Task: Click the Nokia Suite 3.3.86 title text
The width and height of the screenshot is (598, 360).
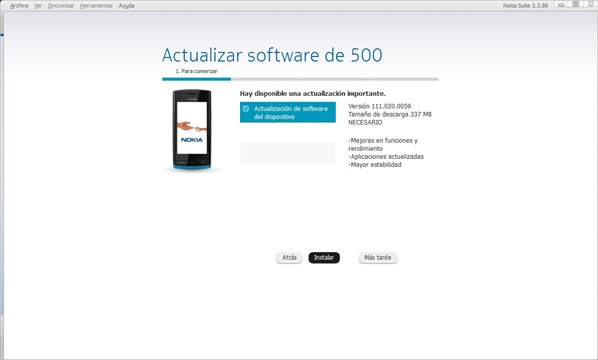Action: pyautogui.click(x=525, y=6)
